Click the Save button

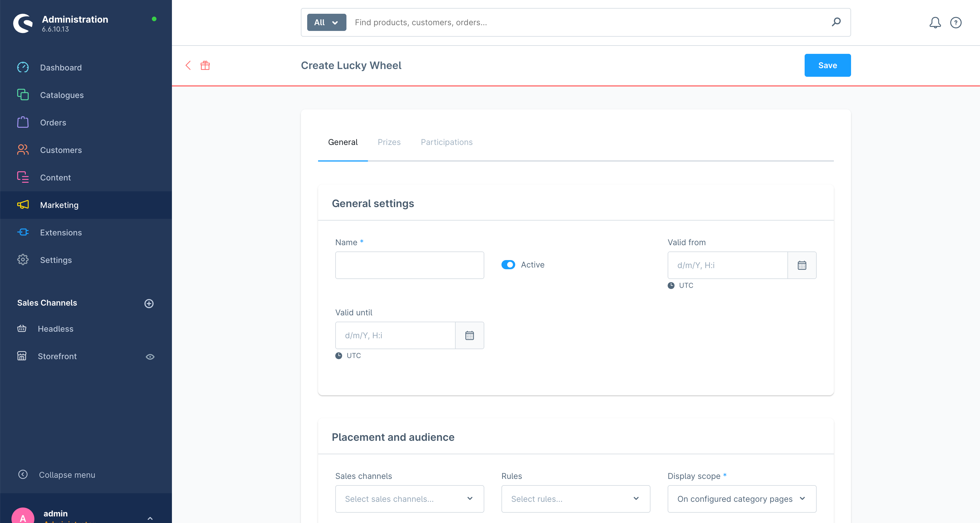pyautogui.click(x=827, y=65)
